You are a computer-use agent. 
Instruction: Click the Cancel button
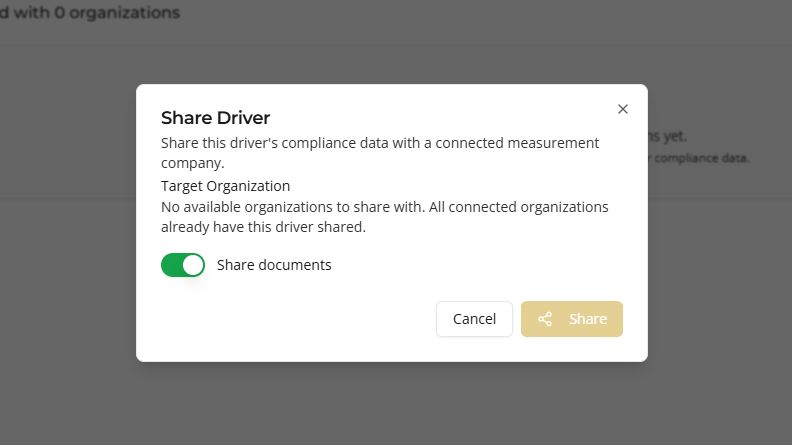tap(474, 319)
